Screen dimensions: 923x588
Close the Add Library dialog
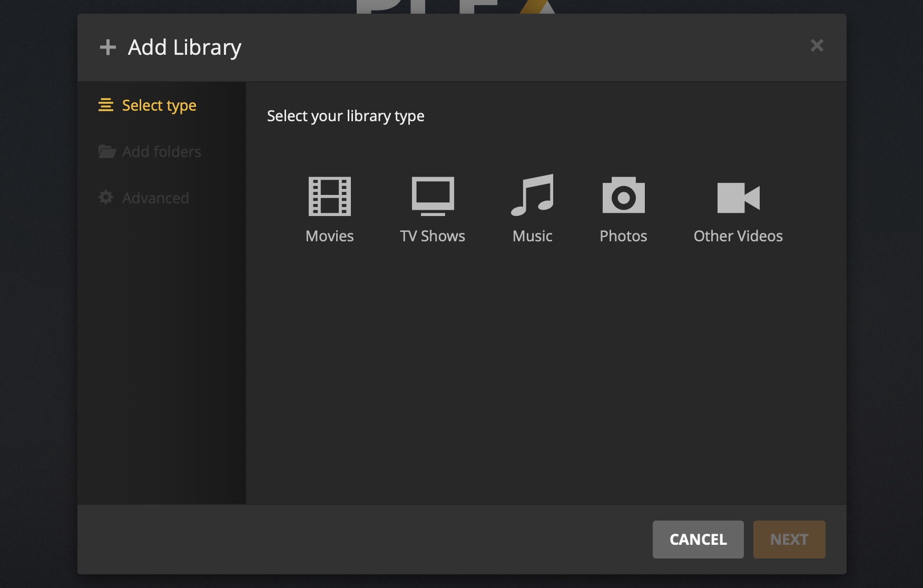pyautogui.click(x=817, y=46)
